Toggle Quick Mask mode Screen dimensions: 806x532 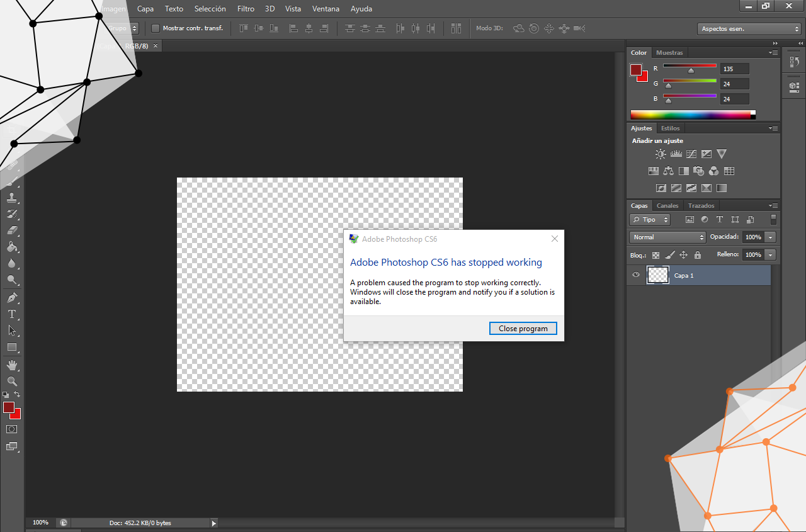pyautogui.click(x=12, y=429)
